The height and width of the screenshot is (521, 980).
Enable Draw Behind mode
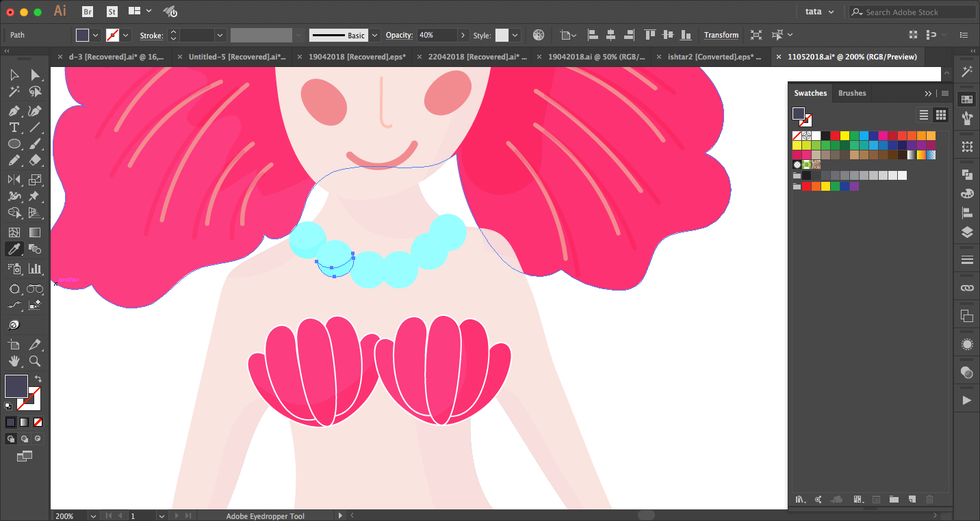(x=24, y=438)
